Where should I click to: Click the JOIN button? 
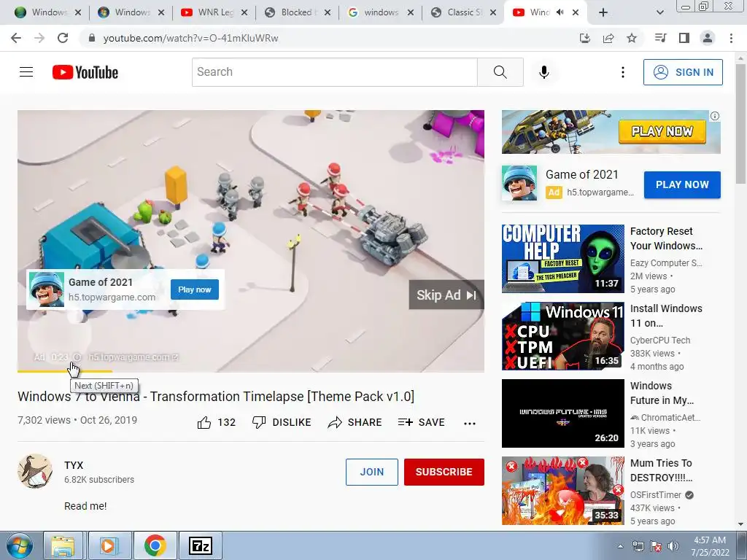click(371, 472)
